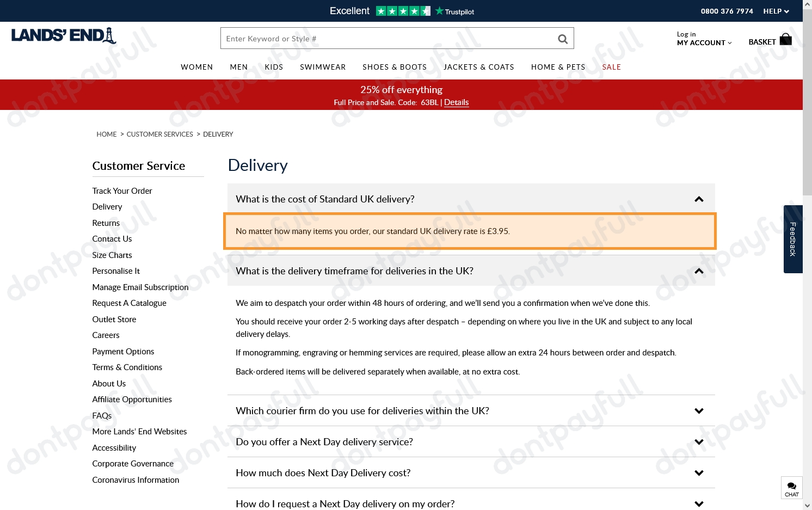Open FAQs
This screenshot has height=510, width=812.
click(x=102, y=416)
